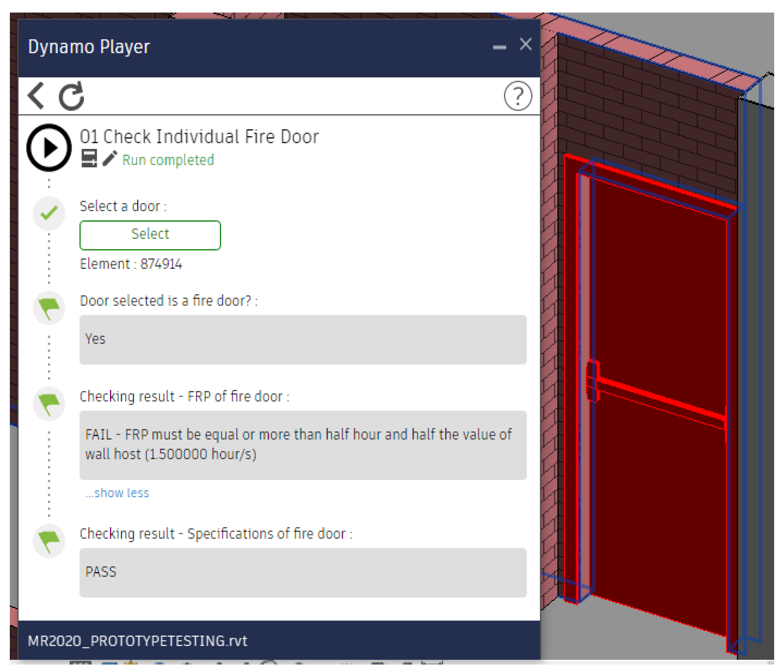Close the Dynamo Player panel

526,44
